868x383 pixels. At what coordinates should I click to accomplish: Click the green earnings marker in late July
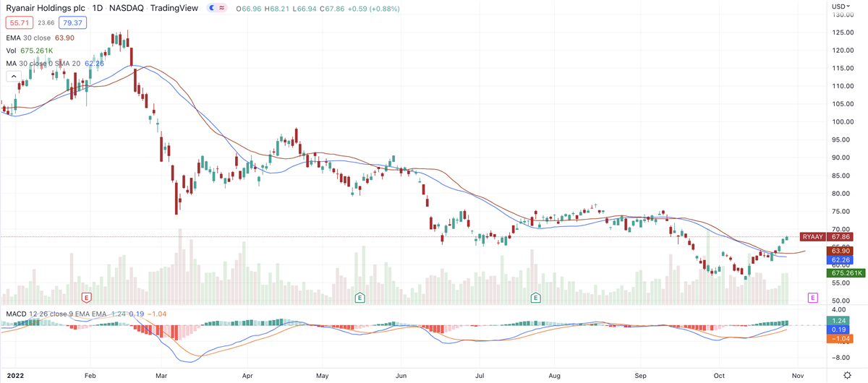(536, 297)
